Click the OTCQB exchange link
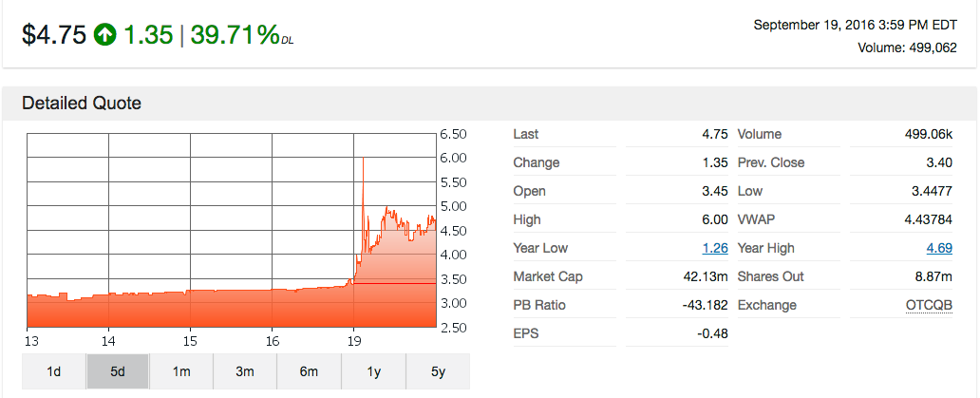Image resolution: width=980 pixels, height=398 pixels. pos(929,306)
